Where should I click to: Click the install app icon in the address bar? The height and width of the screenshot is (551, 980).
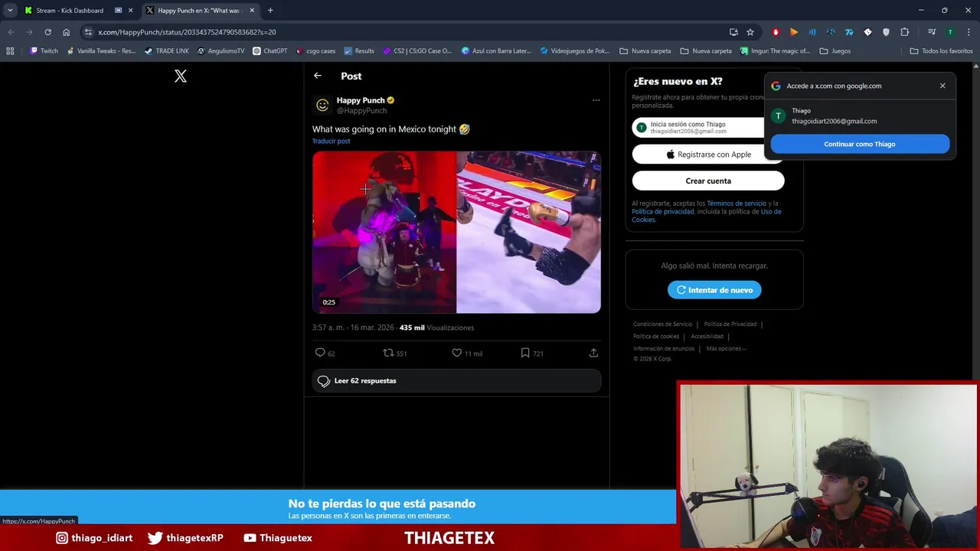point(733,32)
